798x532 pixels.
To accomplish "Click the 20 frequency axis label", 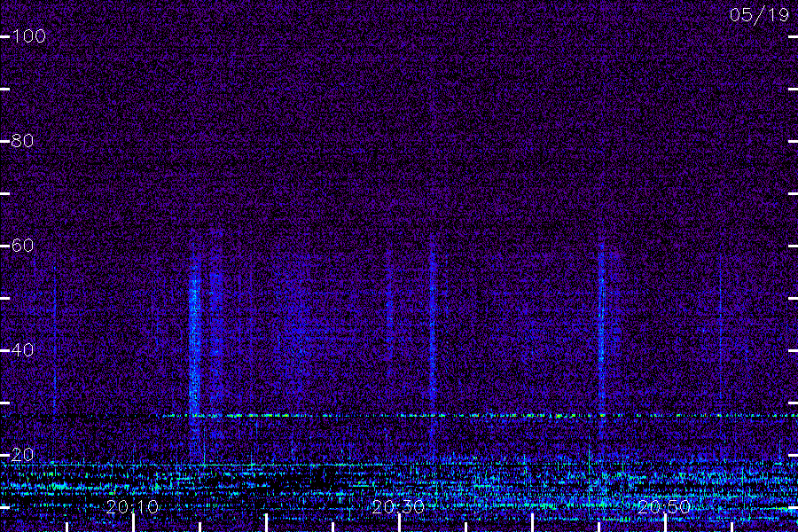I will pyautogui.click(x=22, y=455).
